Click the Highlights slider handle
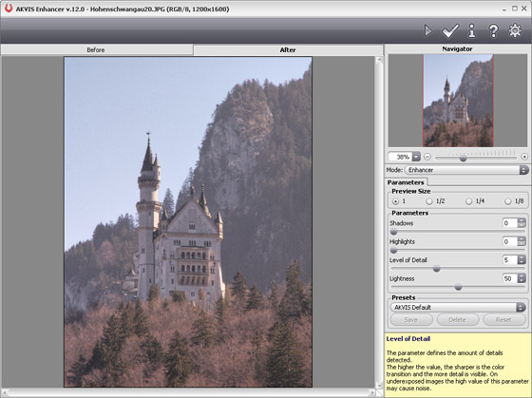 [x=393, y=250]
